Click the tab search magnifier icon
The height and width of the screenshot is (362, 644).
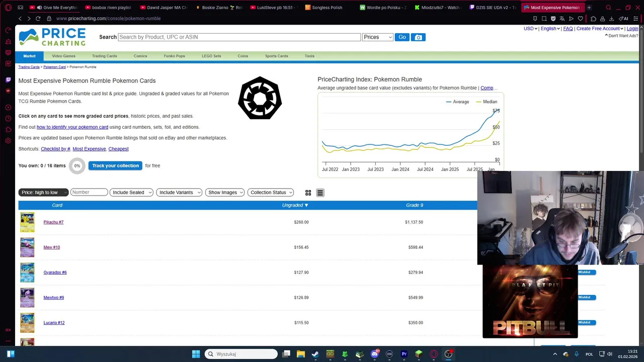[x=608, y=8]
